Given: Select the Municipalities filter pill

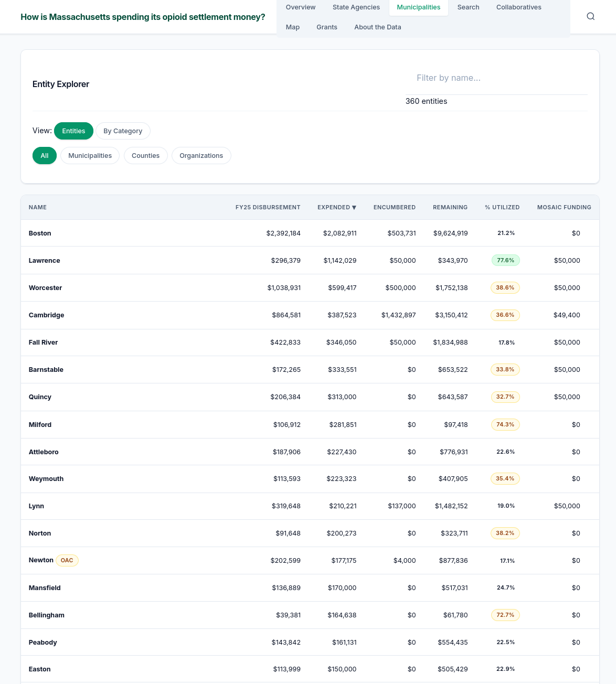Looking at the screenshot, I should click(x=90, y=155).
